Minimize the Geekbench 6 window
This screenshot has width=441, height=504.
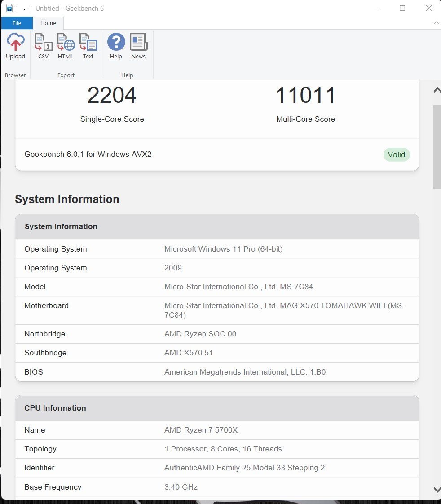point(376,8)
